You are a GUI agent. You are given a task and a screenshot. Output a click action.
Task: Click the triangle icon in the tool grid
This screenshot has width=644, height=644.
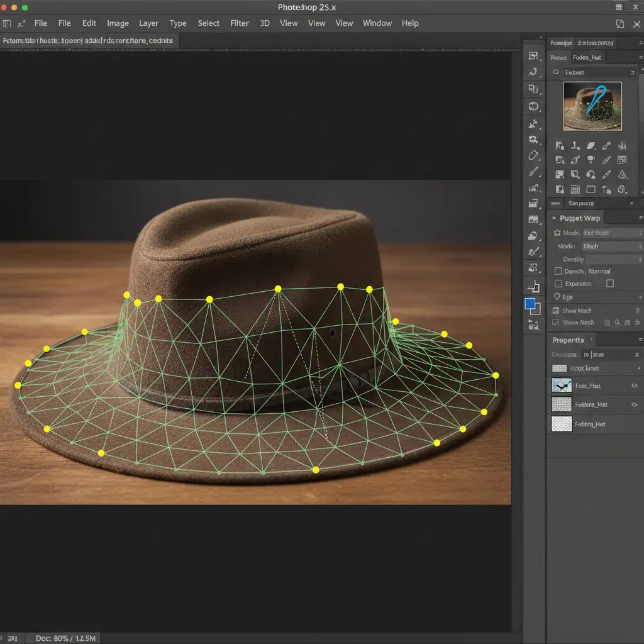click(x=622, y=175)
